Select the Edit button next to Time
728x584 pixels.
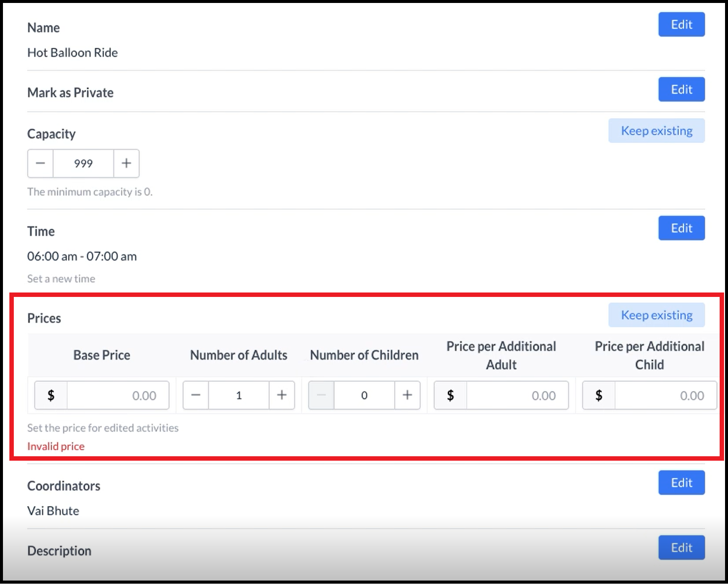(x=681, y=228)
